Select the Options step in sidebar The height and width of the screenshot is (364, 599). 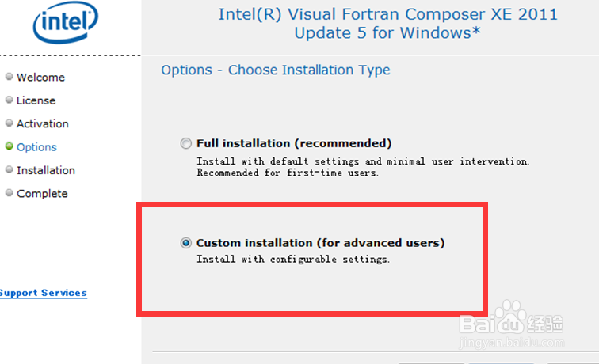click(36, 147)
